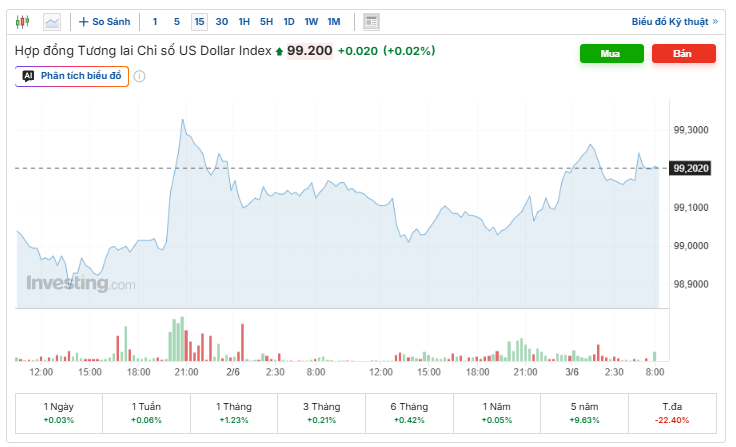Image resolution: width=736 pixels, height=447 pixels.
Task: Click the red Bán button
Action: pyautogui.click(x=683, y=54)
